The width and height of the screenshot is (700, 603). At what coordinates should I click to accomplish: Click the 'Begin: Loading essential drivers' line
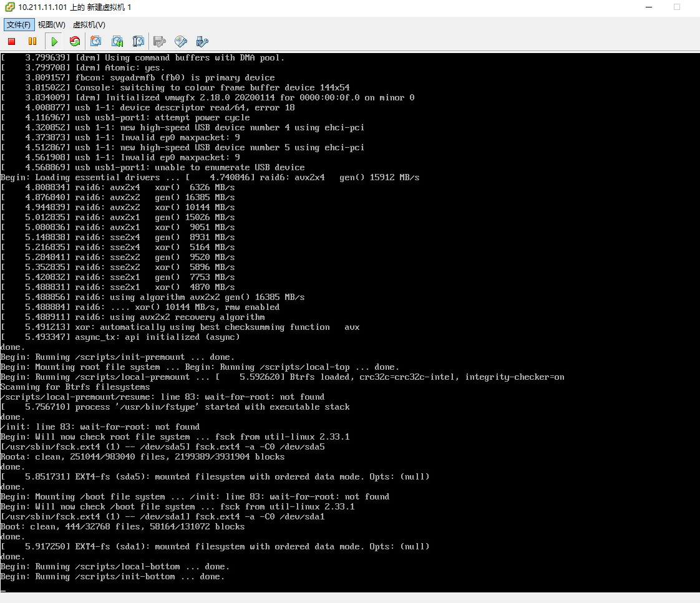pos(210,177)
